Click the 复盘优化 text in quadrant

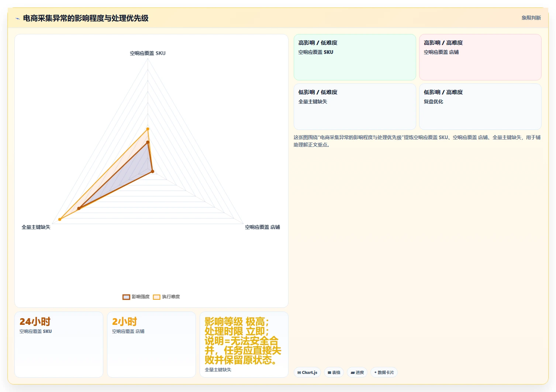point(434,102)
